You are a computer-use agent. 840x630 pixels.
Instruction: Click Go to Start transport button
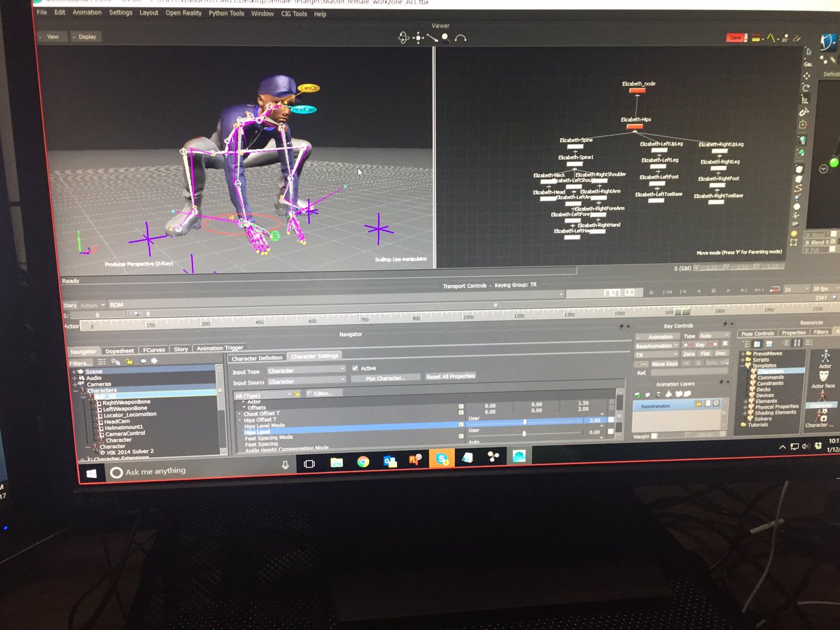point(667,291)
